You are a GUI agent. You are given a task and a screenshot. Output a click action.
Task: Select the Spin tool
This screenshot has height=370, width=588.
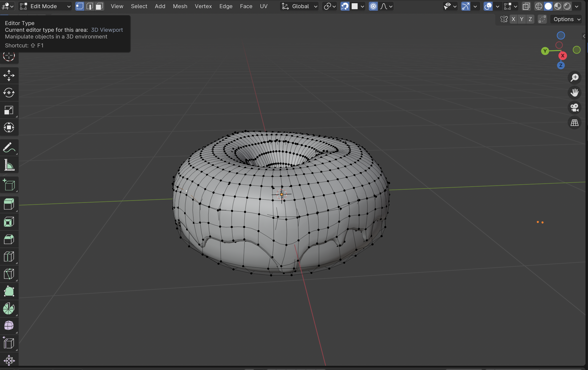click(9, 309)
